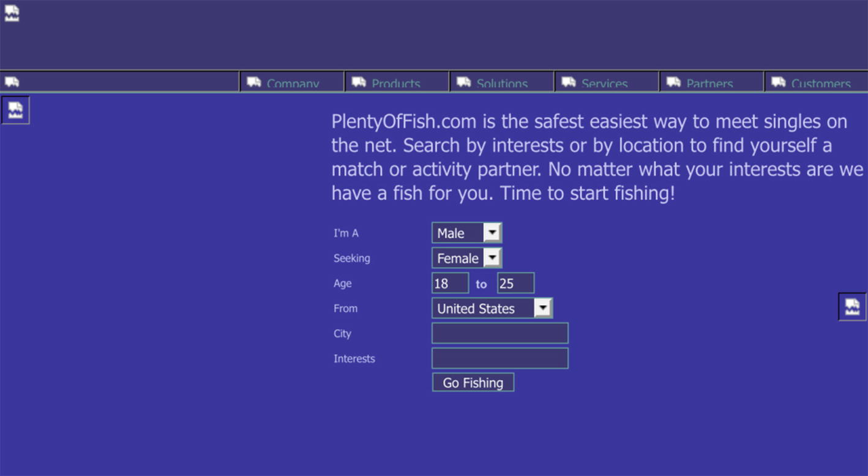This screenshot has width=868, height=476.
Task: Click the broken image icon at the right edge
Action: [852, 306]
